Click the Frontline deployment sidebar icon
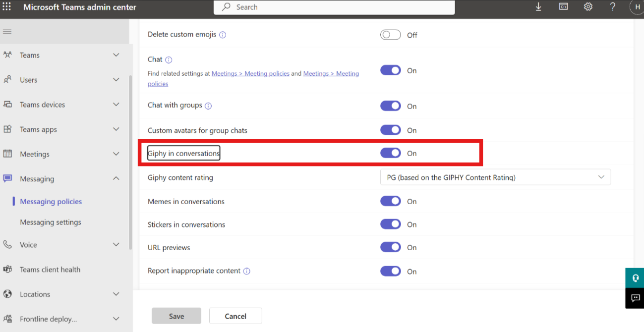Viewport: 644px width, 332px height. pyautogui.click(x=7, y=319)
